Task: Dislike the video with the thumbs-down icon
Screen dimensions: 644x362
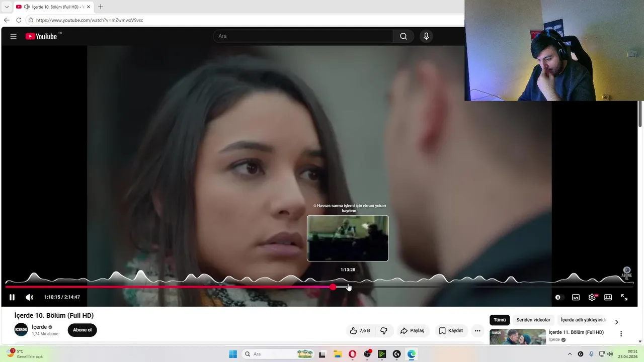Action: 384,330
